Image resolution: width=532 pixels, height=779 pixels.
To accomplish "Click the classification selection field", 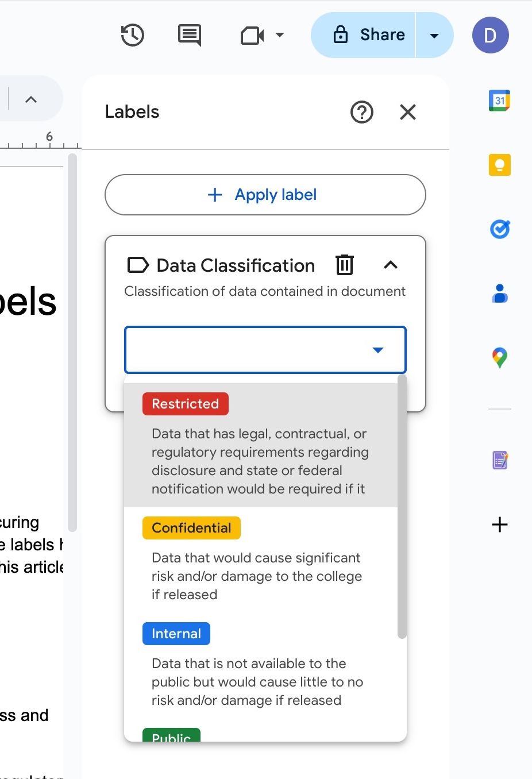I will (265, 350).
